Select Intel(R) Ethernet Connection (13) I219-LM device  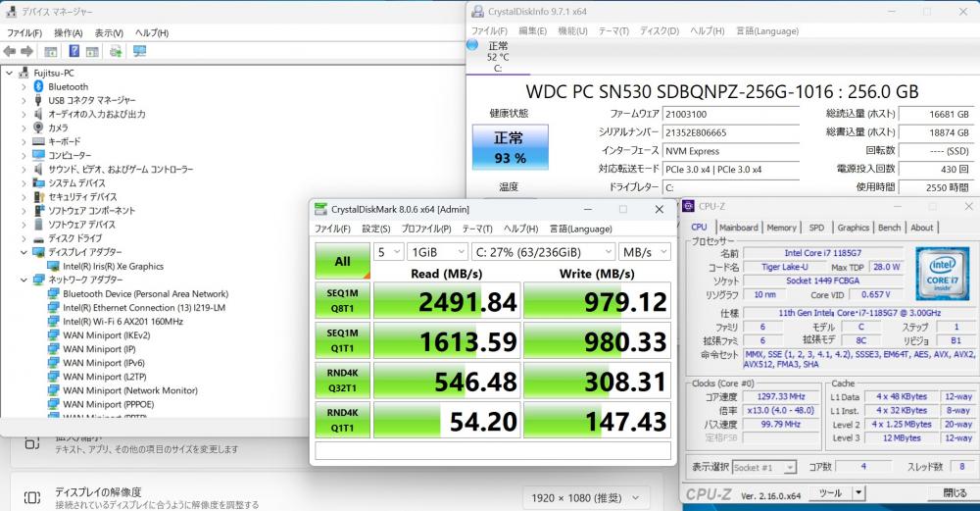click(x=144, y=307)
